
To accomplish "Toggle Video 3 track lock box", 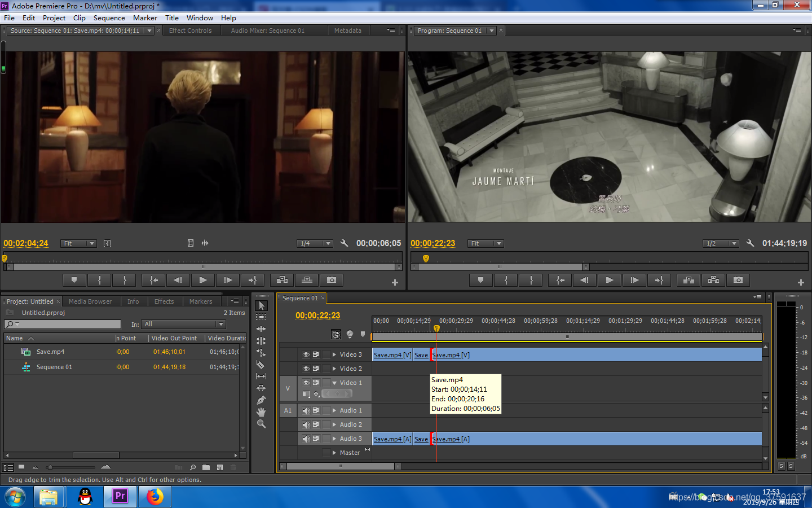I will tap(326, 354).
